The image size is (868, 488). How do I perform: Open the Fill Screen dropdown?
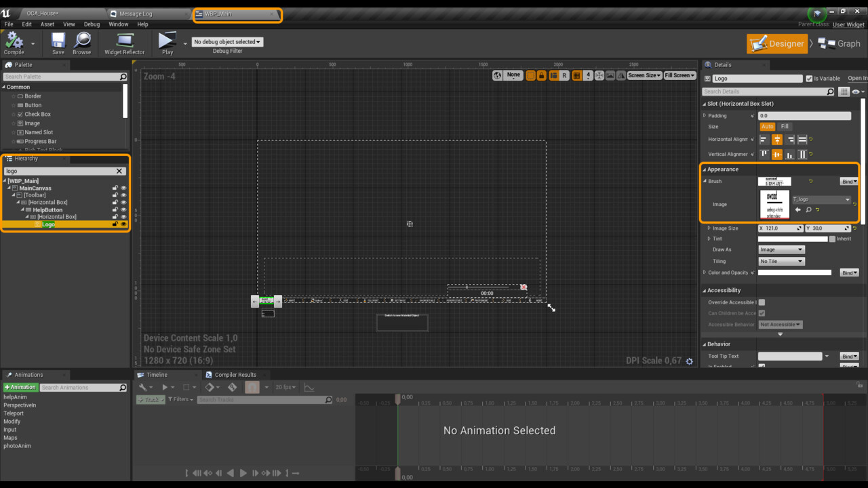tap(679, 75)
